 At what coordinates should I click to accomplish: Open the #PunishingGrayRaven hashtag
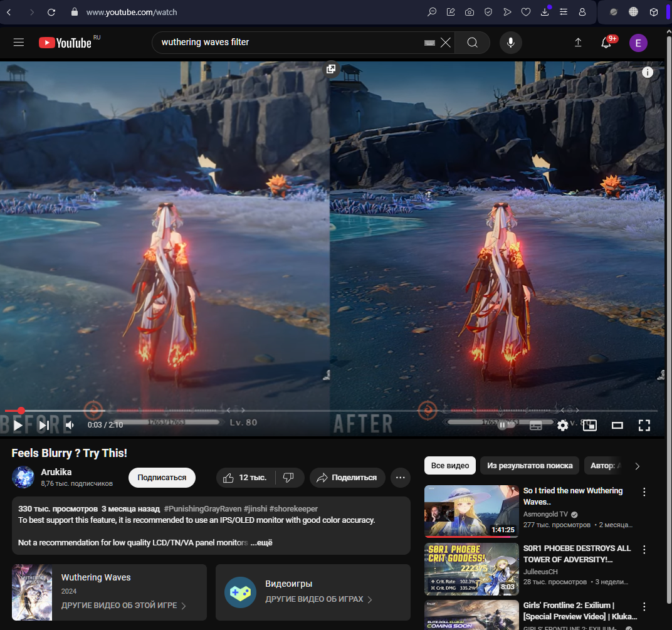pos(202,509)
